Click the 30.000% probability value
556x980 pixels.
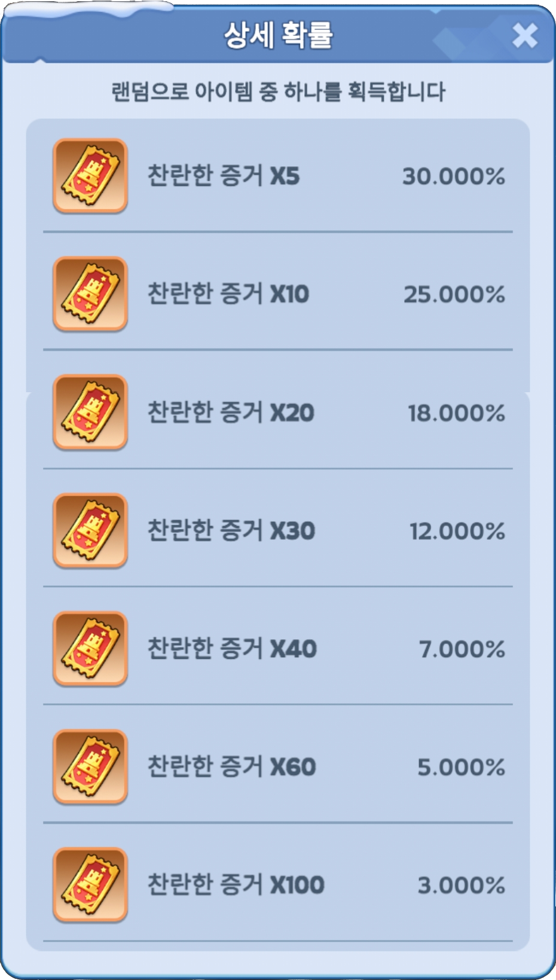tap(454, 176)
